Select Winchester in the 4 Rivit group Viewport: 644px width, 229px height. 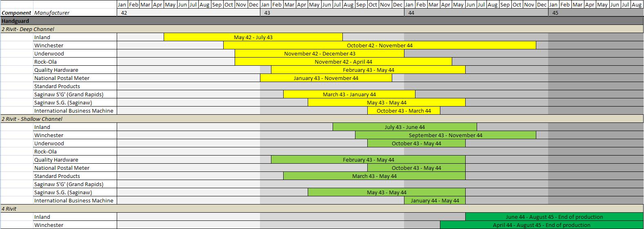75,225
